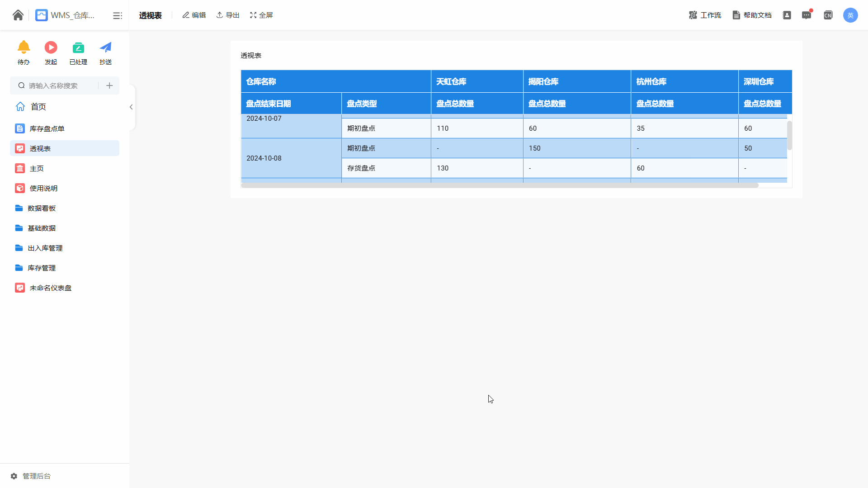Click the 导出 export button
868x488 pixels.
click(228, 15)
